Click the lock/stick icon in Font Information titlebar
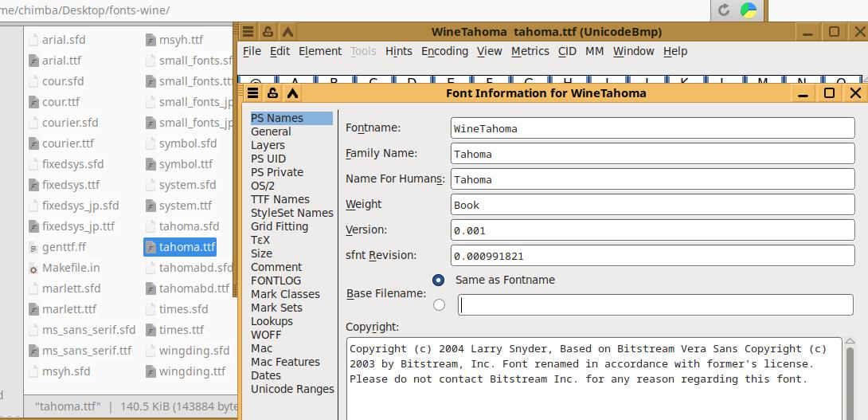The image size is (868, 420). 272,93
